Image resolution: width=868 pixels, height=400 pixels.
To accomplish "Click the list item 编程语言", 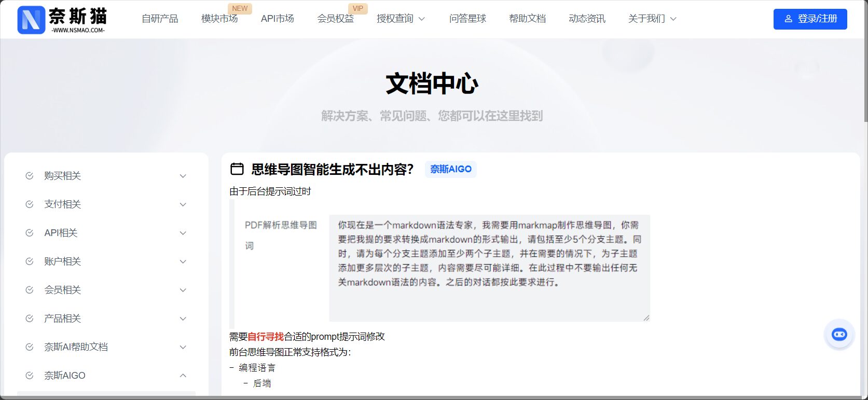I will click(257, 368).
